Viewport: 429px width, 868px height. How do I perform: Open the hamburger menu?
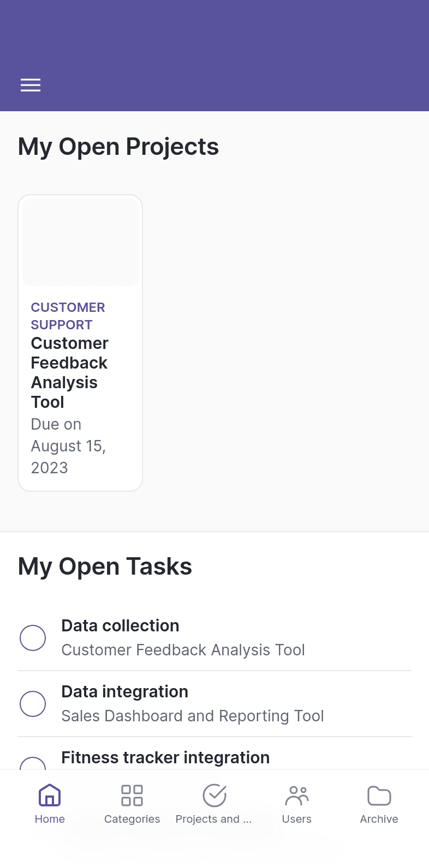click(31, 85)
